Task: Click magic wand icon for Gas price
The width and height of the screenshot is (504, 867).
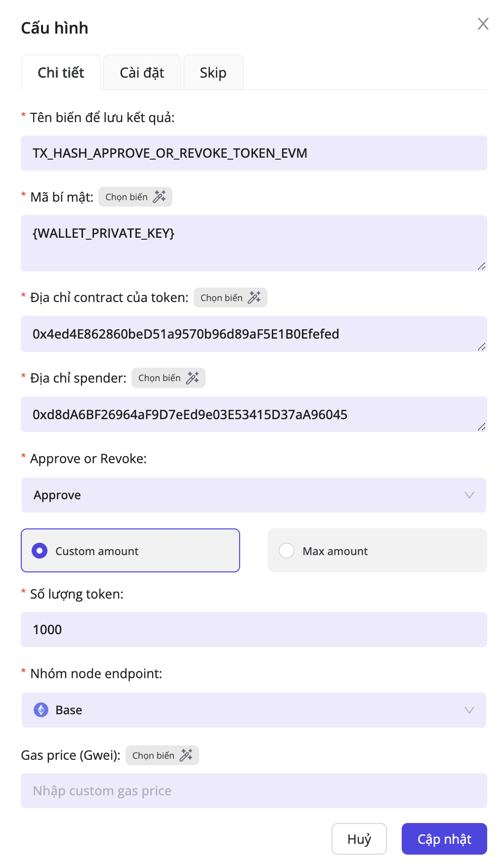Action: pyautogui.click(x=186, y=755)
